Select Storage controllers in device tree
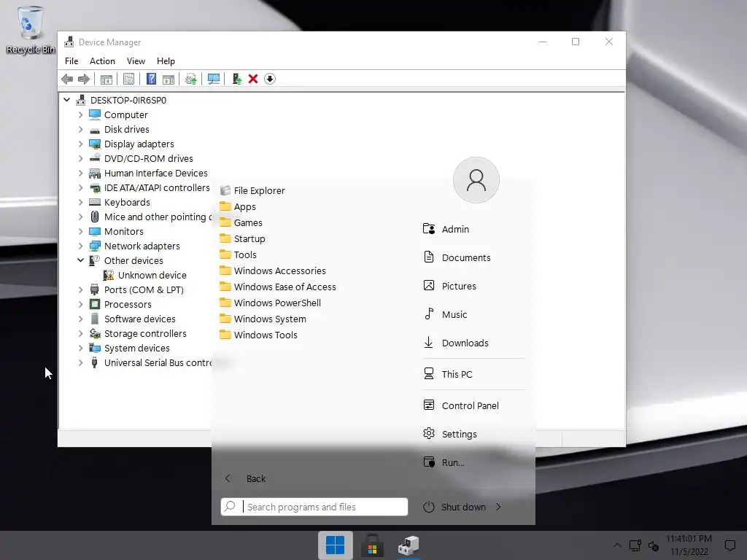The image size is (747, 560). pos(145,334)
